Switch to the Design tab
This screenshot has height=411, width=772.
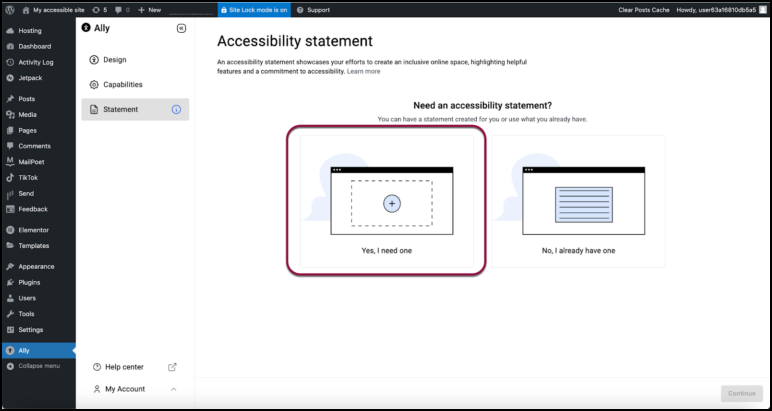coord(116,60)
